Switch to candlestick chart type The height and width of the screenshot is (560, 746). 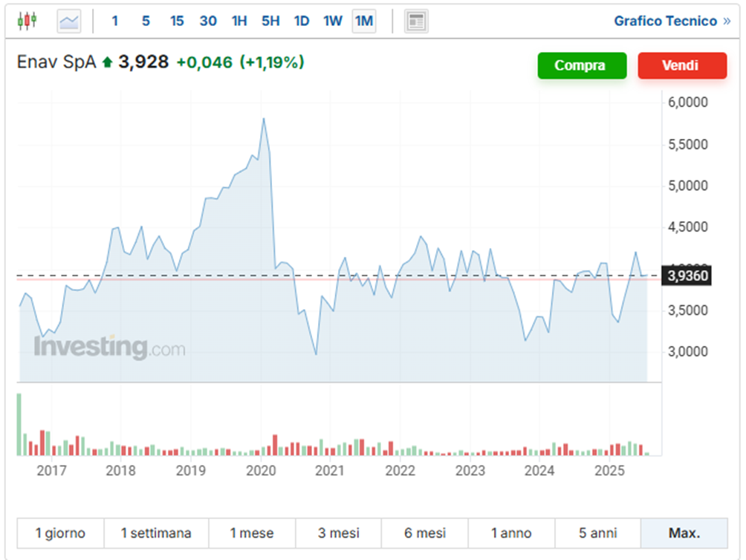(27, 21)
